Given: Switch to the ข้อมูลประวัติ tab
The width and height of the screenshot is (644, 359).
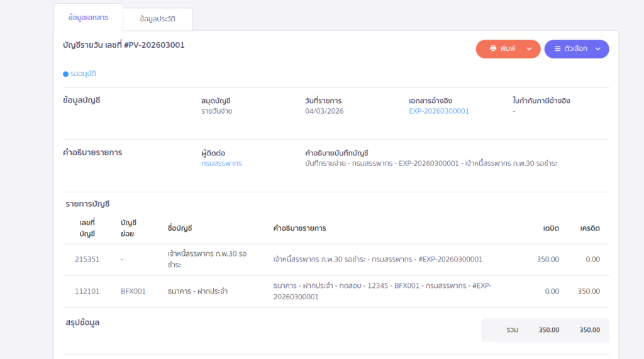Looking at the screenshot, I should (x=157, y=19).
